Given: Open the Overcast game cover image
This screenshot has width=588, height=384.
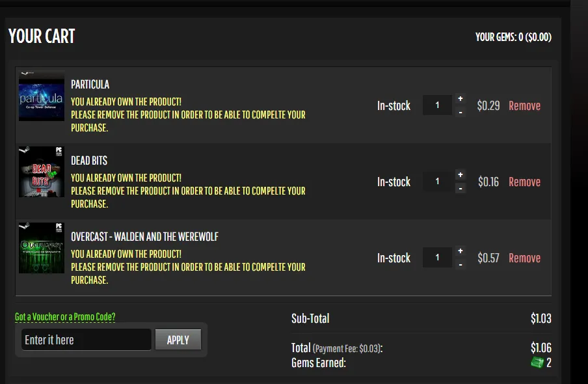Looking at the screenshot, I should tap(41, 248).
